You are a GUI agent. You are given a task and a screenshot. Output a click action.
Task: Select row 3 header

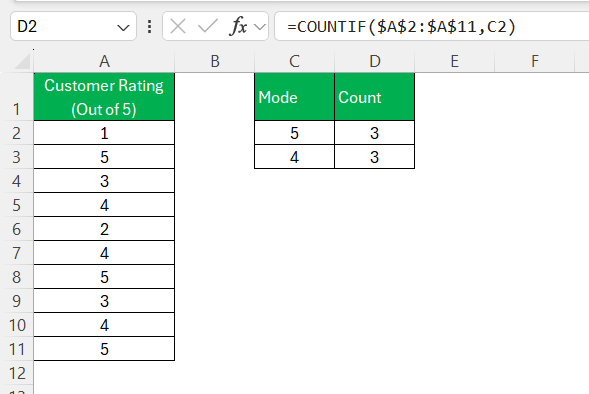pos(17,157)
